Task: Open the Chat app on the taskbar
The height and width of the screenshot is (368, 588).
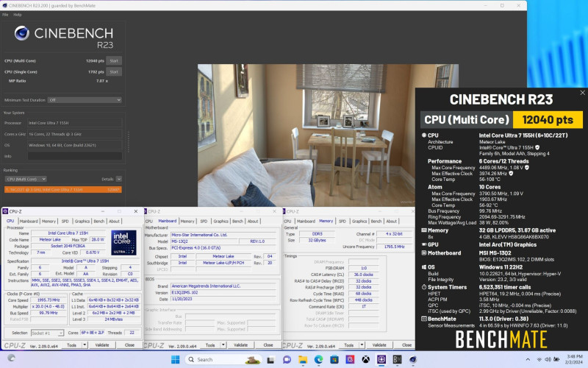Action: pyautogui.click(x=287, y=360)
